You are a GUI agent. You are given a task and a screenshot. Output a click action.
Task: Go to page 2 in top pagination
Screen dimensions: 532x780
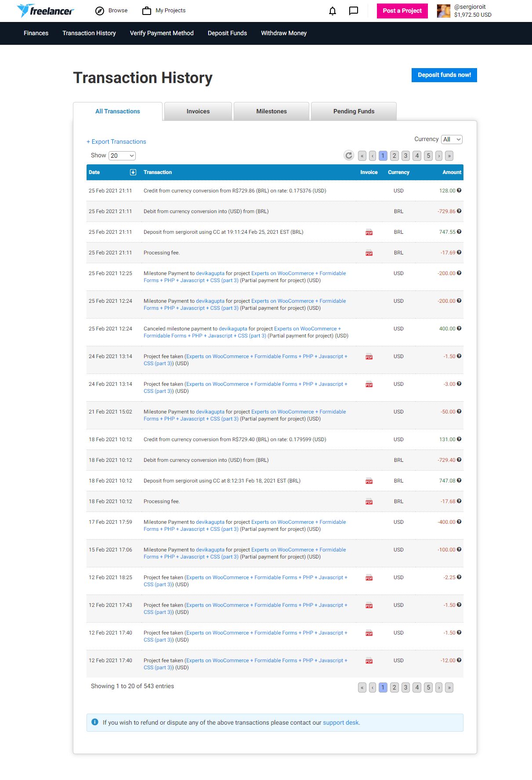pyautogui.click(x=394, y=156)
